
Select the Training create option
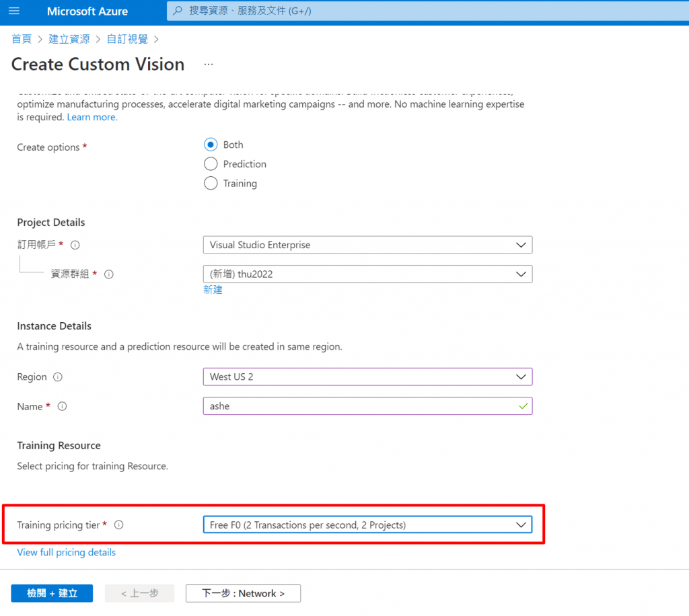(x=211, y=184)
